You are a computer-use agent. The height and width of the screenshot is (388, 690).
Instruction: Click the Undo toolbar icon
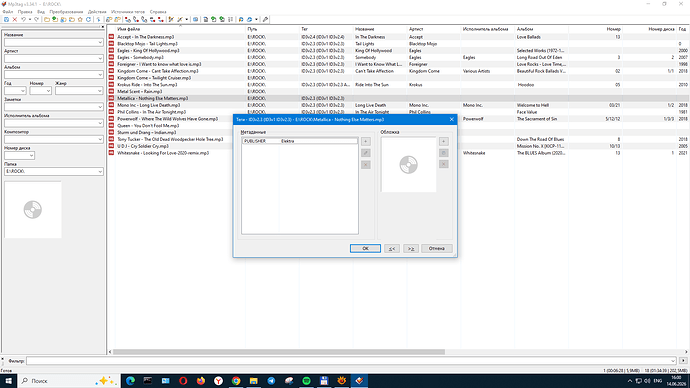23,19
